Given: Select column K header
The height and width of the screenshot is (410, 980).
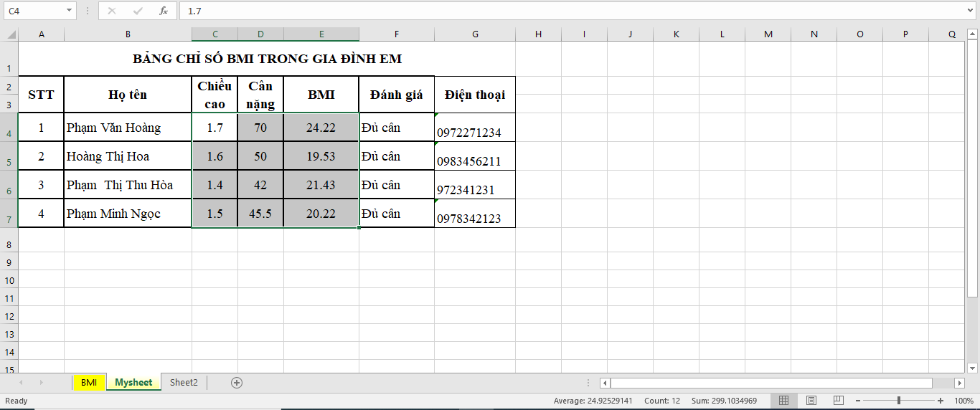Looking at the screenshot, I should [x=676, y=34].
